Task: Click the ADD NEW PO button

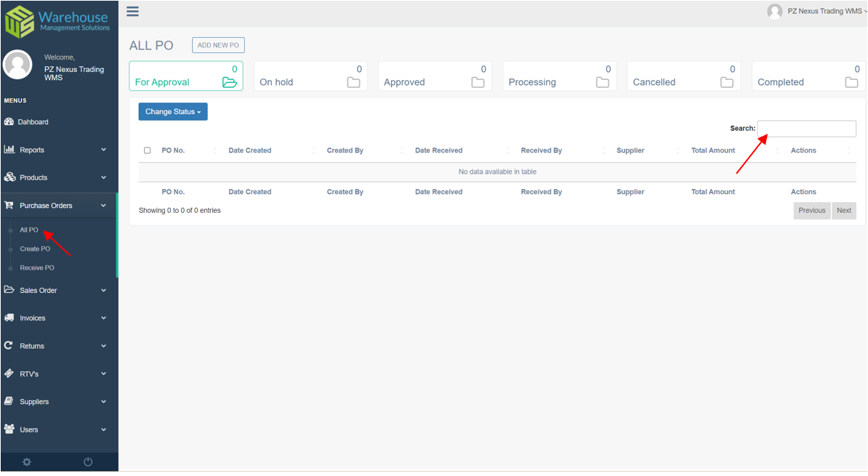Action: point(218,44)
